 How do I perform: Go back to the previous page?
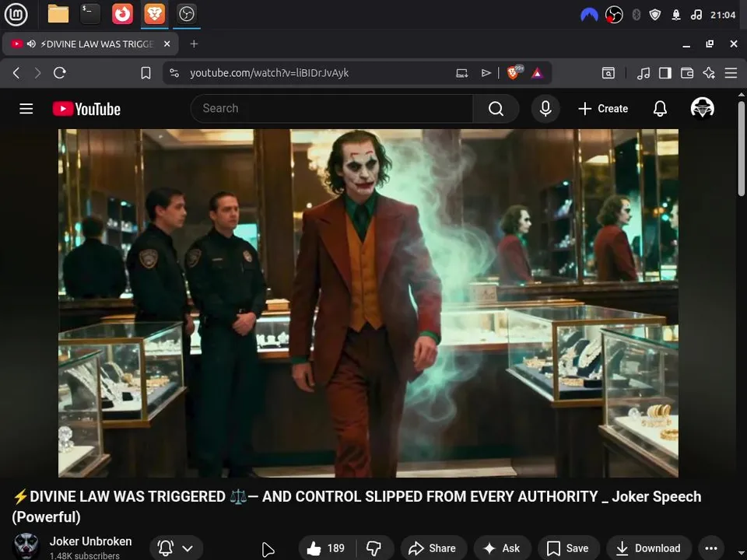coord(16,73)
